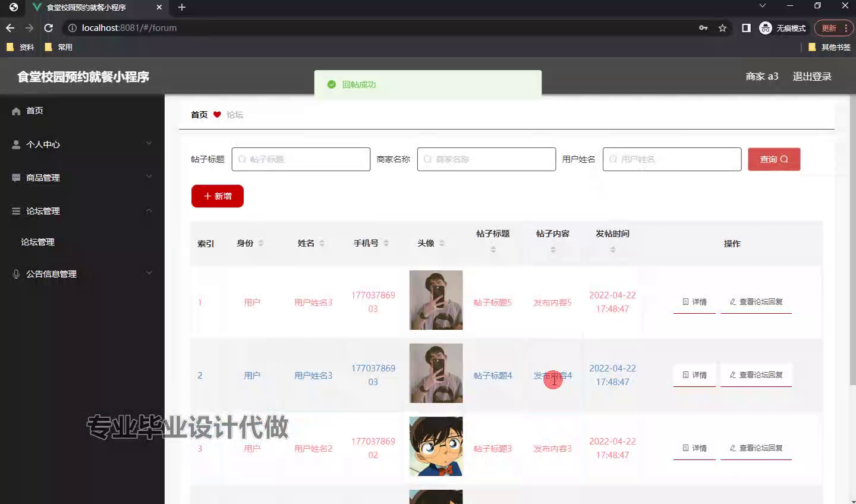Viewport: 856px width, 504px height.
Task: Sort table by 头像 column
Action: pyautogui.click(x=442, y=243)
